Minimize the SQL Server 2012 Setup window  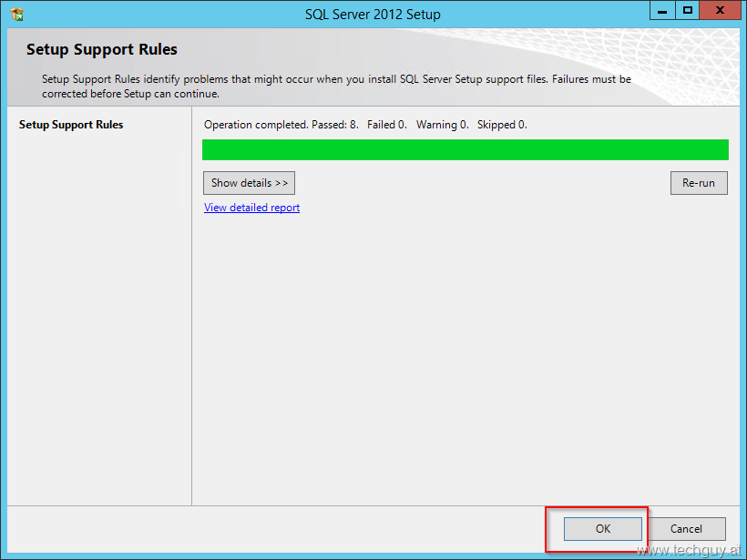coord(662,10)
